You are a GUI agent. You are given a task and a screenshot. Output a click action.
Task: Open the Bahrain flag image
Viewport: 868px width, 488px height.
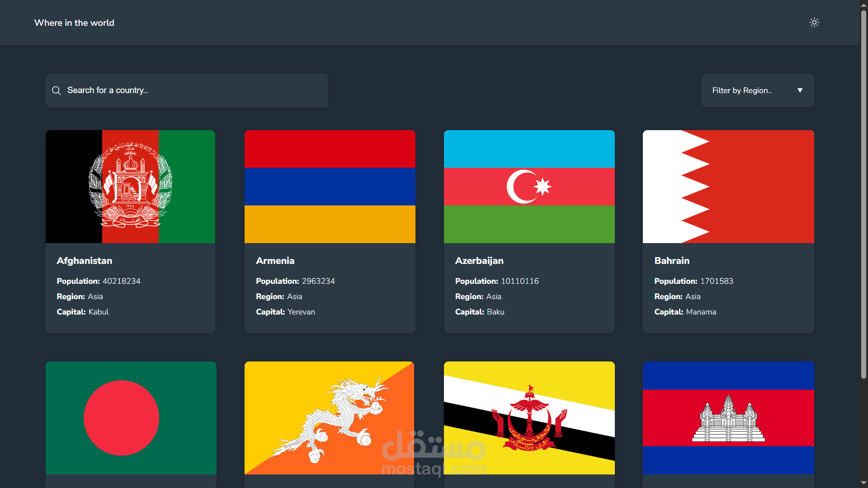[728, 187]
